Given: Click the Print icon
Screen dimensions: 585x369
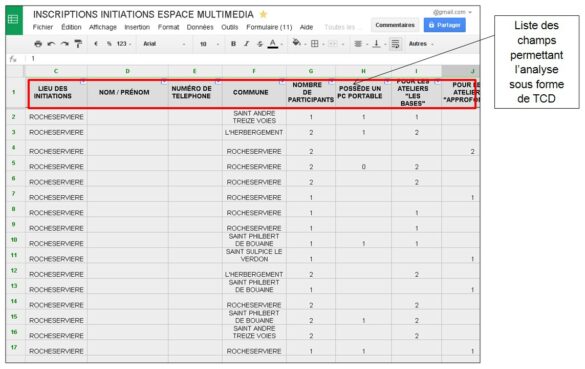Looking at the screenshot, I should (x=38, y=44).
